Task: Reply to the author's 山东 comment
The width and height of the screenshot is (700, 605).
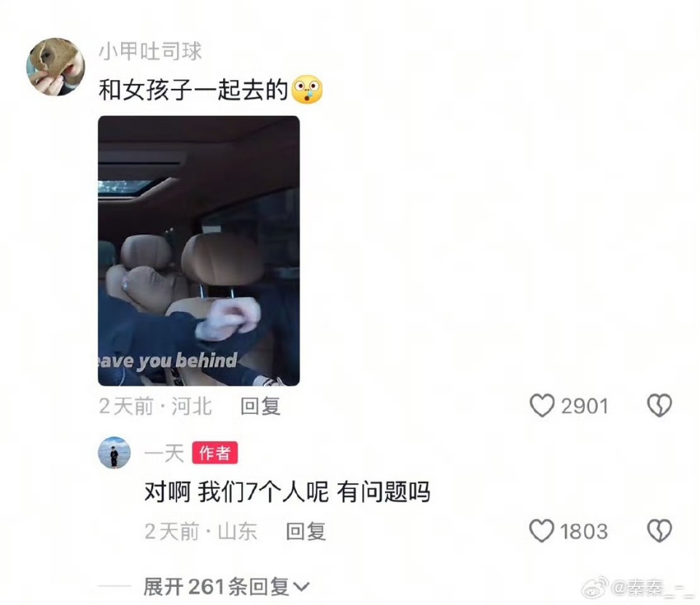Action: coord(306,531)
